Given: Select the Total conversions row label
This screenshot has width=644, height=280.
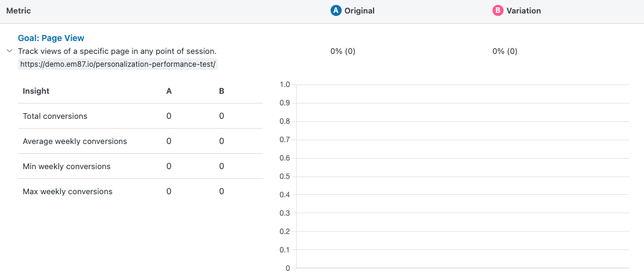Looking at the screenshot, I should point(55,116).
